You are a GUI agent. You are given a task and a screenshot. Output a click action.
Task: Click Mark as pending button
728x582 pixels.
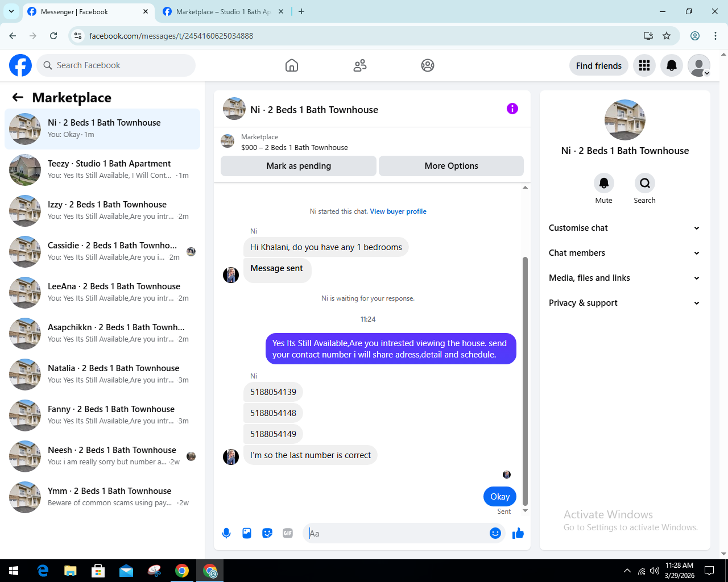coord(299,166)
